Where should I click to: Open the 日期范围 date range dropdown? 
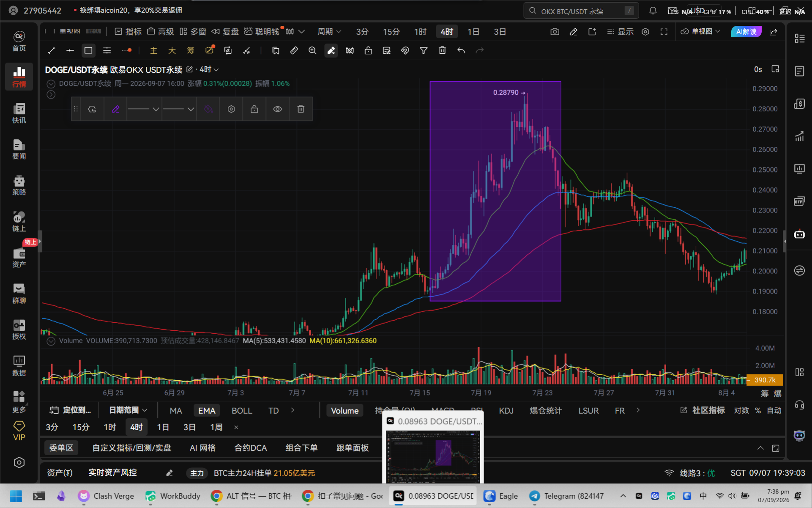coord(128,410)
